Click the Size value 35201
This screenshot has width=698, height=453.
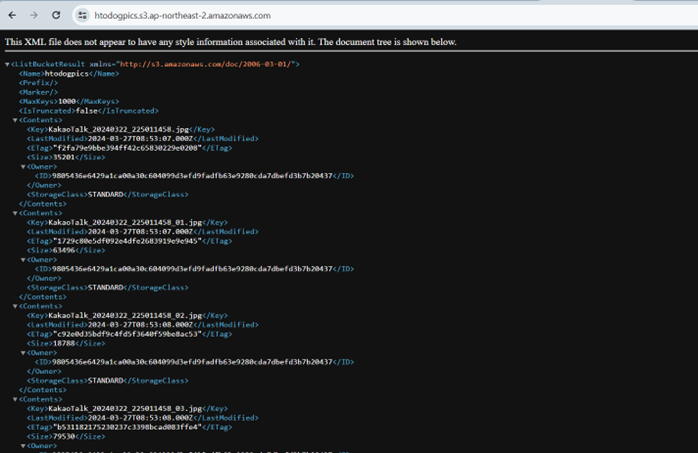pos(64,158)
